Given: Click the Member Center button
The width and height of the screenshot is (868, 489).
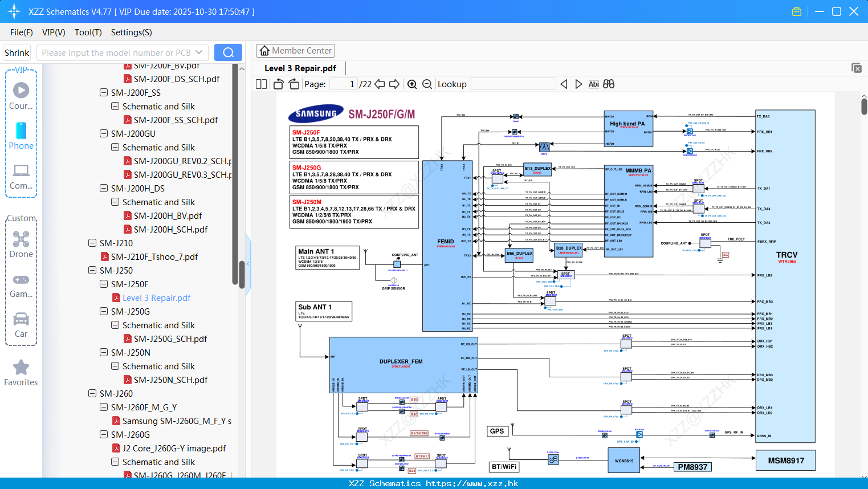Looking at the screenshot, I should click(295, 51).
